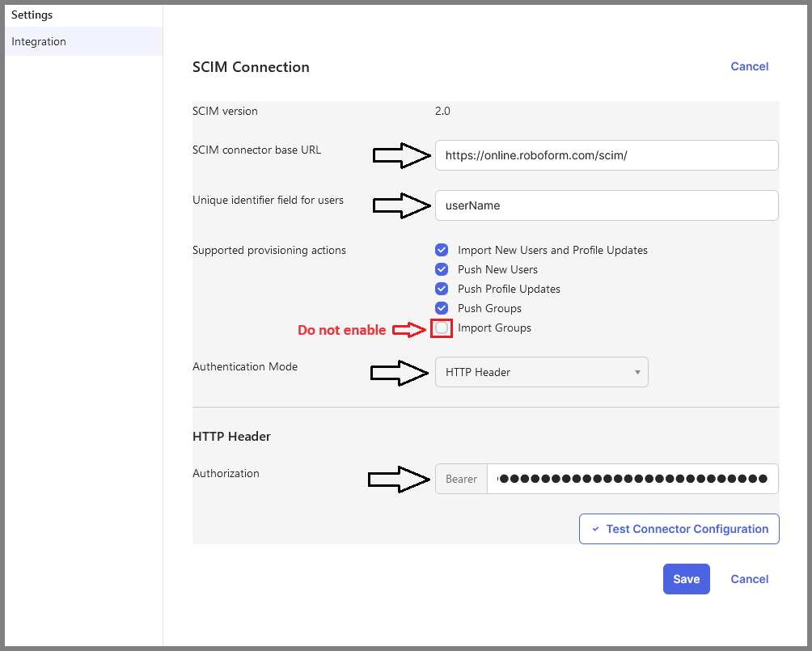Disable the Push Profile Updates checkbox
Screen dimensions: 812x651
click(442, 289)
